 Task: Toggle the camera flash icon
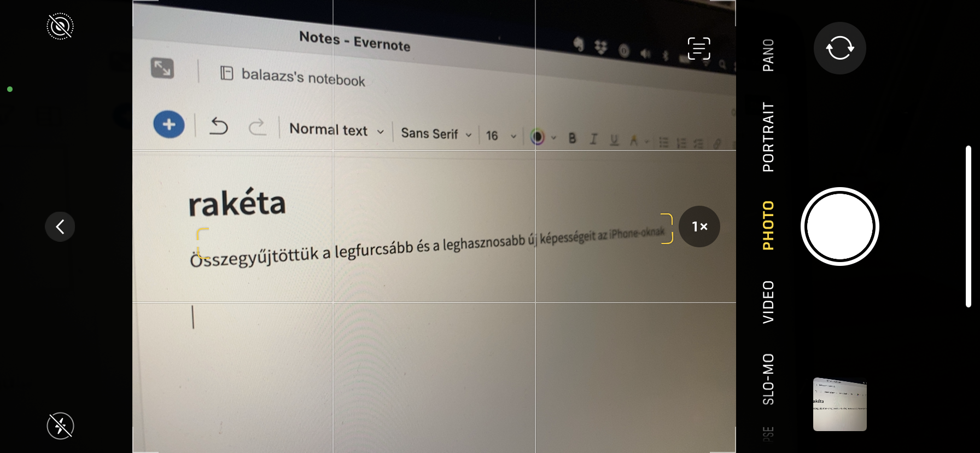[x=60, y=426]
